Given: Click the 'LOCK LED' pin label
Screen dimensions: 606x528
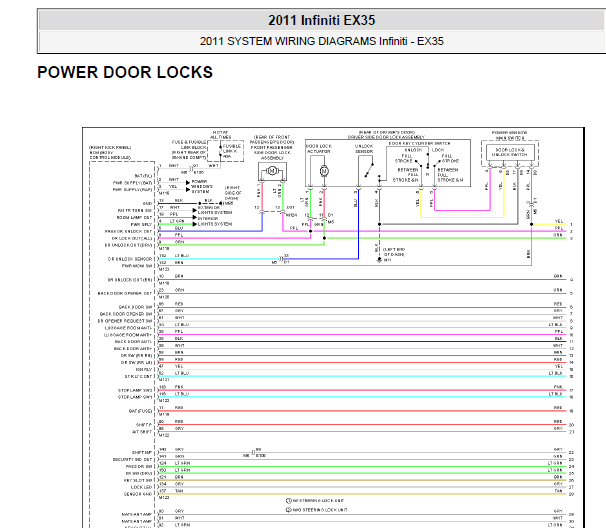Looking at the screenshot, I should click(x=141, y=487).
